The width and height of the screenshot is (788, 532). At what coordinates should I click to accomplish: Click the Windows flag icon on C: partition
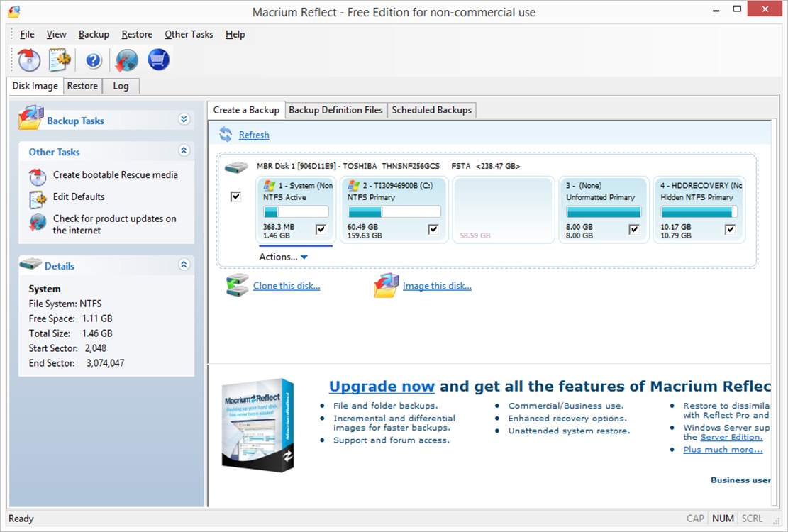354,185
